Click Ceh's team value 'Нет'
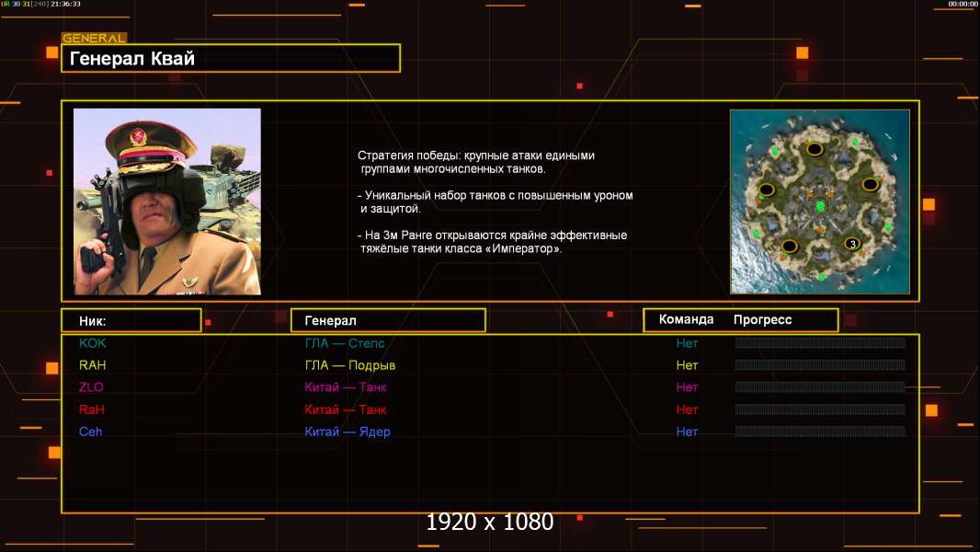 tap(687, 431)
